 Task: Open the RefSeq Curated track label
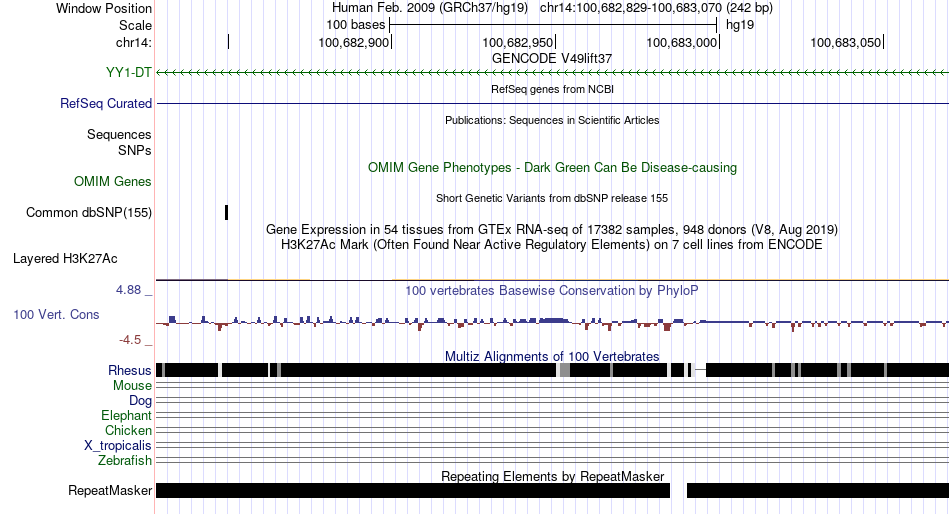(105, 103)
